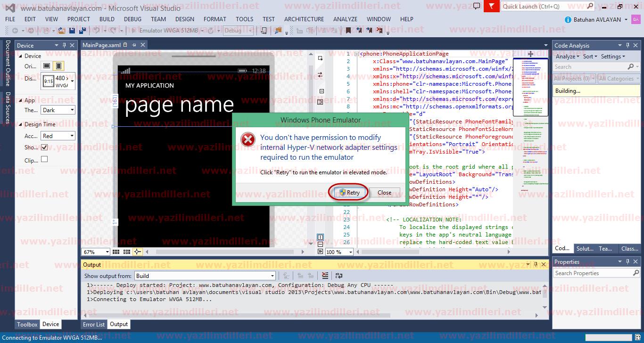Screen dimensions: 644x343
Task: Open the code editor zoom dropdown showing 100 %
Action: tap(339, 252)
